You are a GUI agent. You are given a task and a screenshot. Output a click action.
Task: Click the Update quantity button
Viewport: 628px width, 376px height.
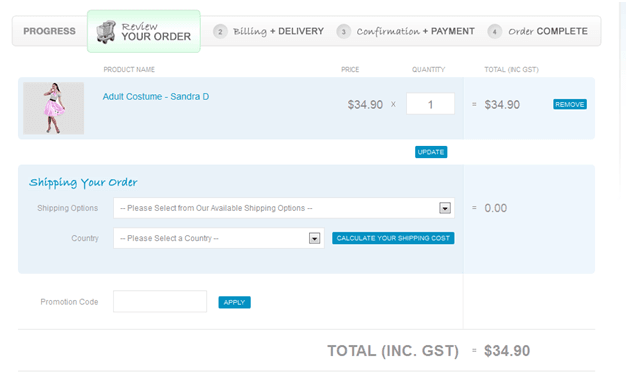(431, 152)
